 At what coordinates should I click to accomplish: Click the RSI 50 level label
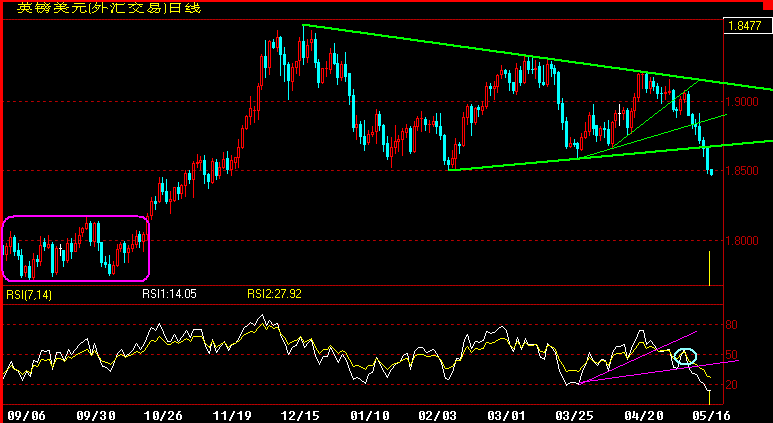coord(732,355)
